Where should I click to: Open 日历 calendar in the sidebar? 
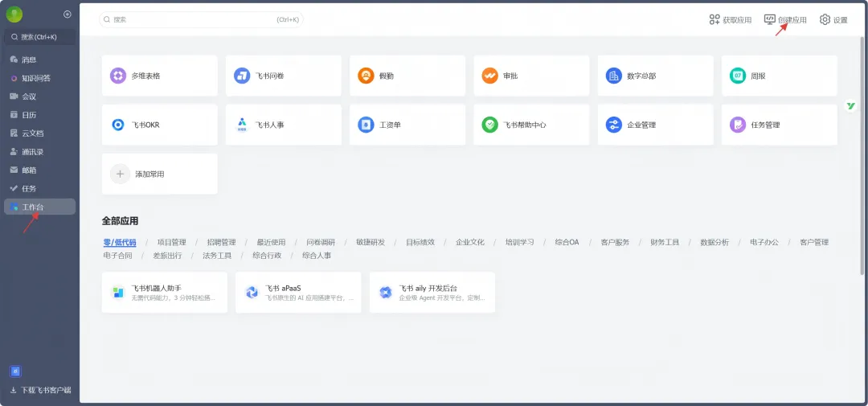click(x=40, y=115)
